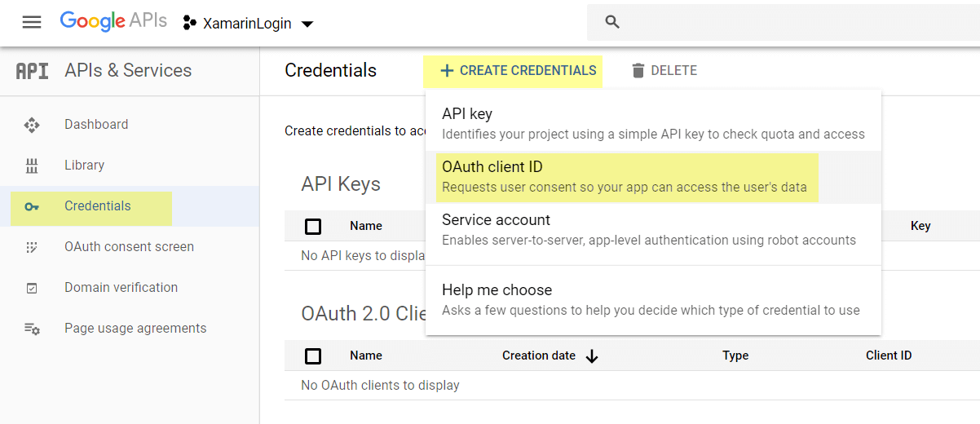Image resolution: width=980 pixels, height=424 pixels.
Task: Click the Page usage agreements icon
Action: point(32,329)
